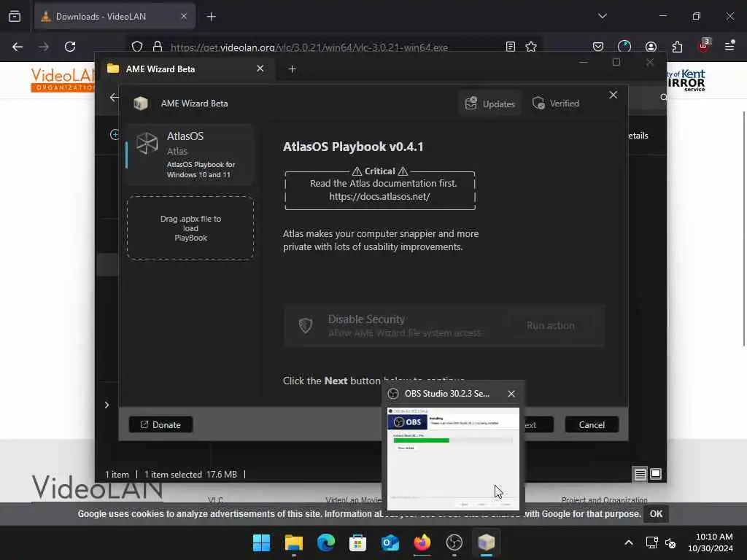747x560 pixels.
Task: Switch Explorer to large icons view
Action: (656, 474)
